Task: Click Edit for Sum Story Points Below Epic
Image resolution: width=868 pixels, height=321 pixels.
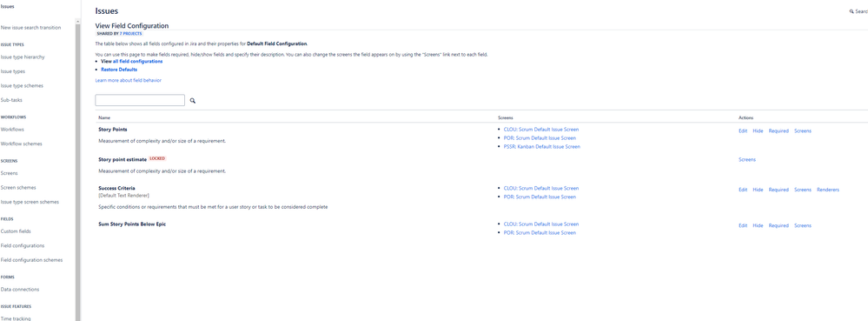Action: click(743, 225)
